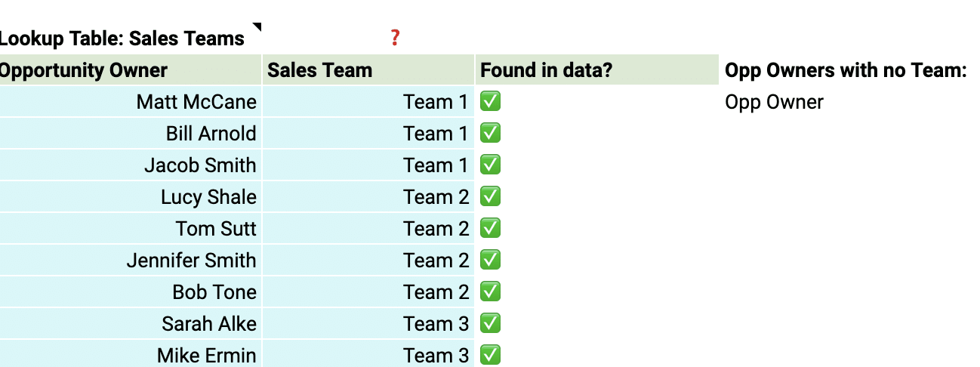The width and height of the screenshot is (980, 367).
Task: Click the note indicator triangle on title cell
Action: click(x=257, y=27)
